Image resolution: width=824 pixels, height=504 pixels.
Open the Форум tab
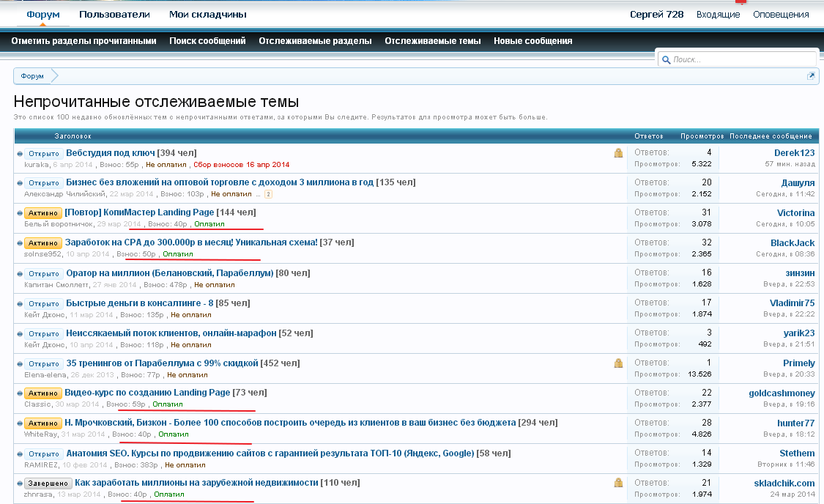pyautogui.click(x=43, y=15)
